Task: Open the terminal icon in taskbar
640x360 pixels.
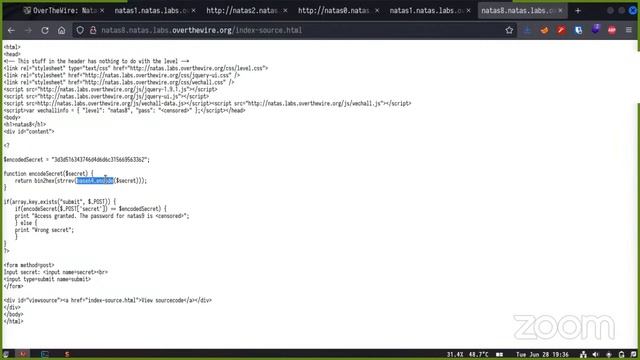Action: coord(45,354)
